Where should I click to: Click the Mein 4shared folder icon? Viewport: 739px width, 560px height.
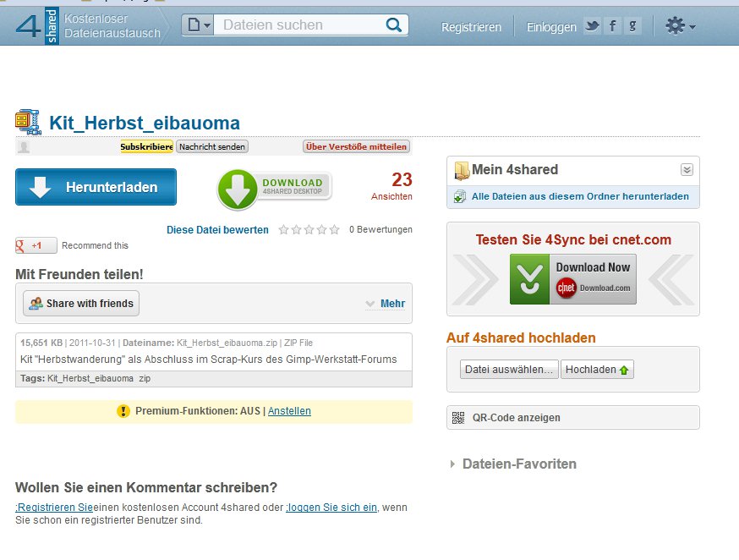[x=462, y=170]
